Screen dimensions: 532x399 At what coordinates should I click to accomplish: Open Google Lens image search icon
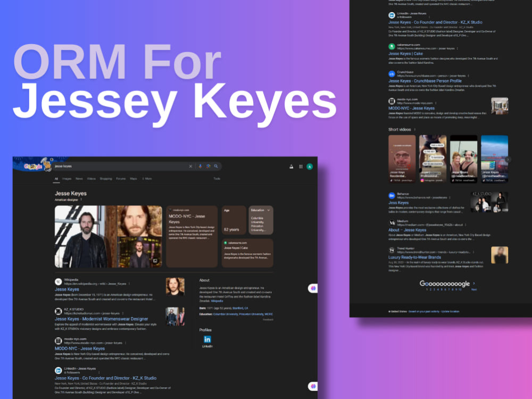click(208, 166)
